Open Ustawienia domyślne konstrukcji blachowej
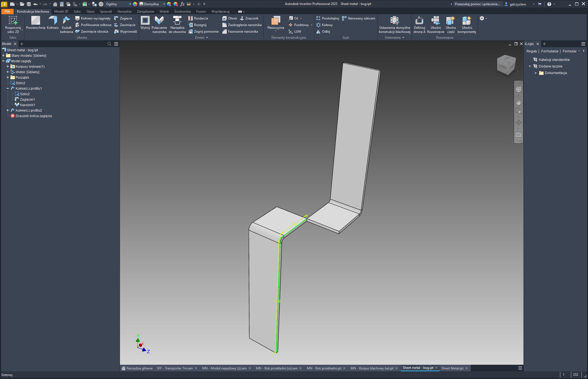The height and width of the screenshot is (379, 588). [x=394, y=25]
